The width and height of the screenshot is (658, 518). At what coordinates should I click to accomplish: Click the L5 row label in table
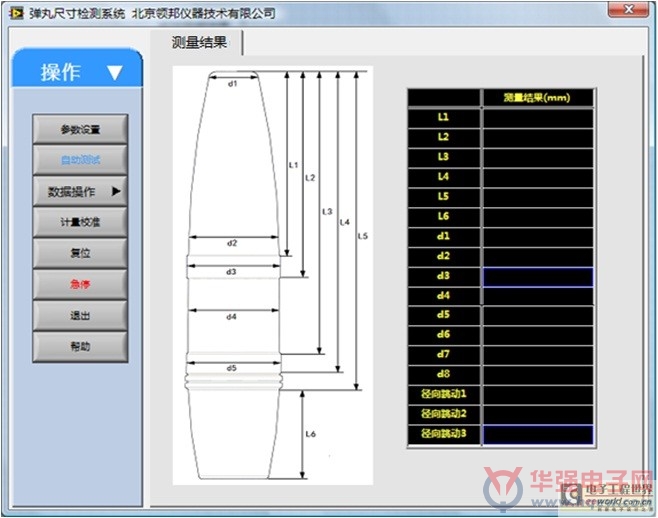pos(444,196)
